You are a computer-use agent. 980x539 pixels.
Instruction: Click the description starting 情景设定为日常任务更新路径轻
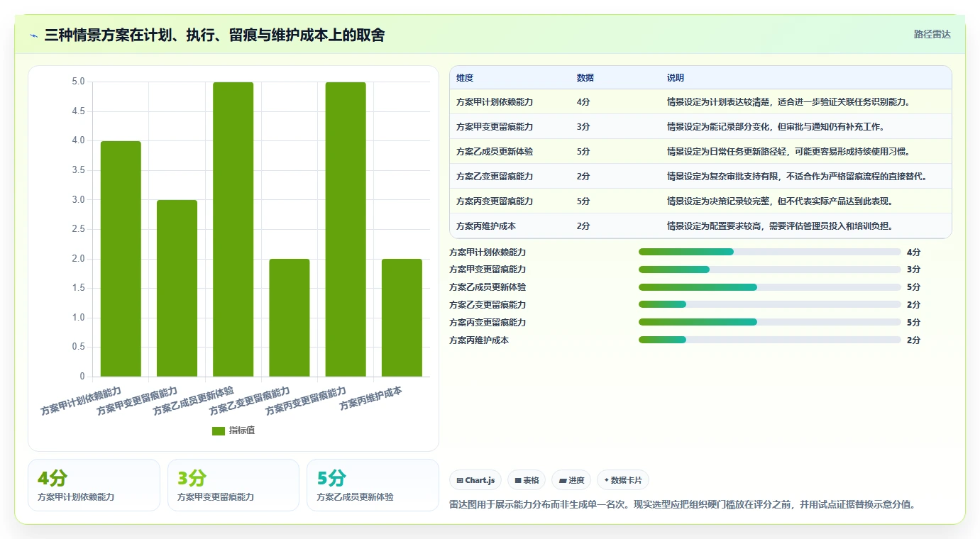[788, 152]
